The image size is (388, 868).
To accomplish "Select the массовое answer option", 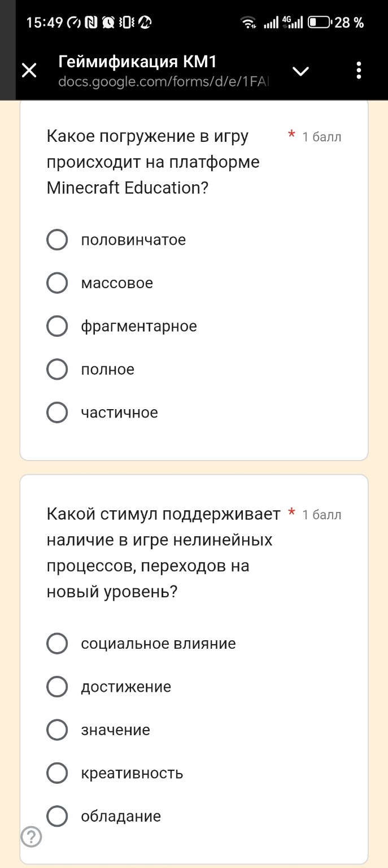I will point(57,283).
